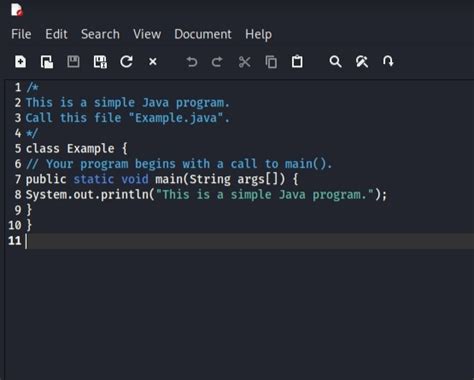Screen dimensions: 474x380
Task: Click the "static" keyword on line 7
Action: [94, 179]
